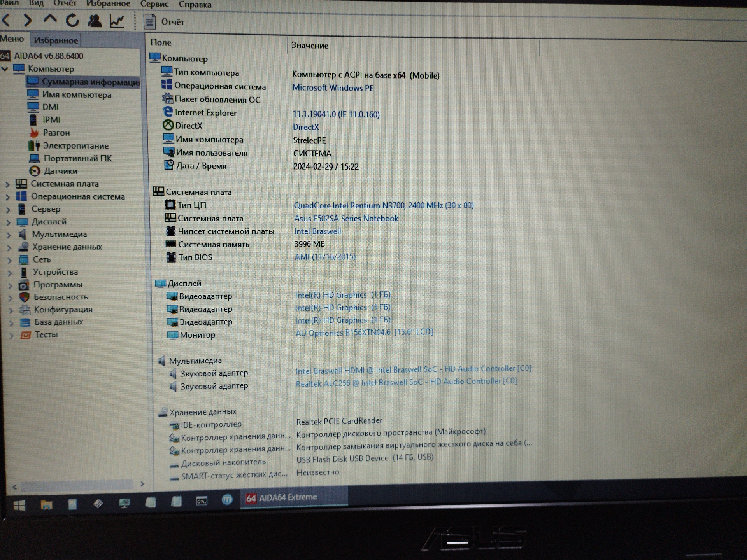Open QuadCore Intel Pentium N3700 link
747x560 pixels.
[x=384, y=205]
